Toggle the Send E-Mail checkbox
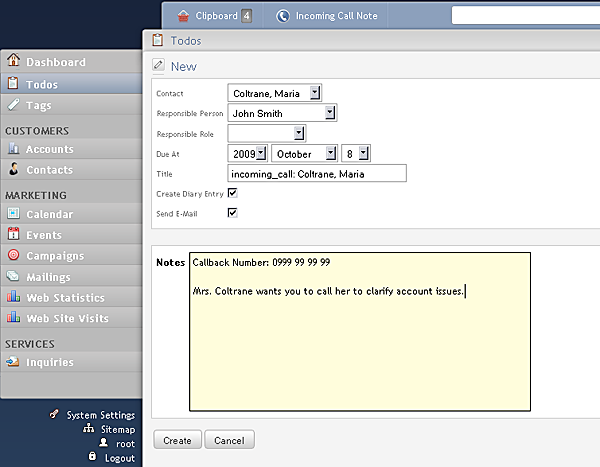600x467 pixels. 232,213
